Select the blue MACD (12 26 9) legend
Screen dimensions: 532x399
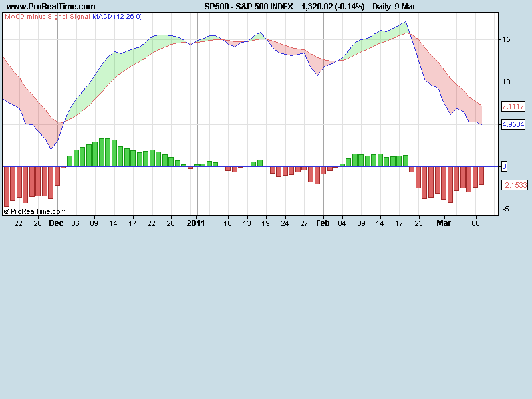[x=118, y=16]
